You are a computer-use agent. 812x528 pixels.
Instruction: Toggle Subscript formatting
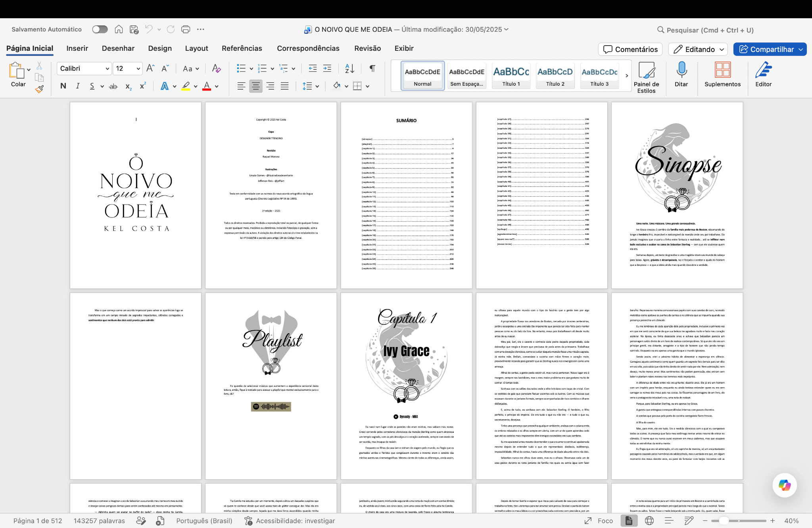tap(128, 86)
